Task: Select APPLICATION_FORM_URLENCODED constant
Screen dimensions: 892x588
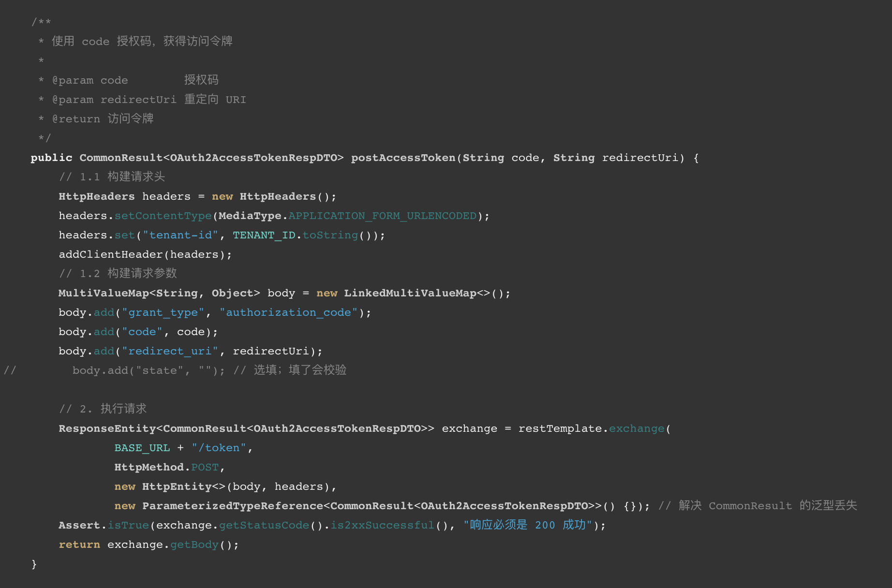Action: pos(382,216)
